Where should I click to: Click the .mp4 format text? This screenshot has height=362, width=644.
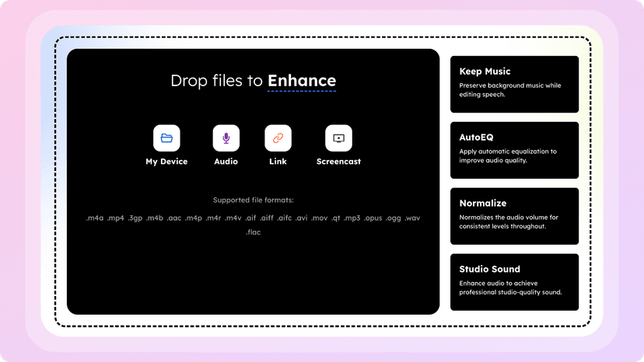click(115, 218)
